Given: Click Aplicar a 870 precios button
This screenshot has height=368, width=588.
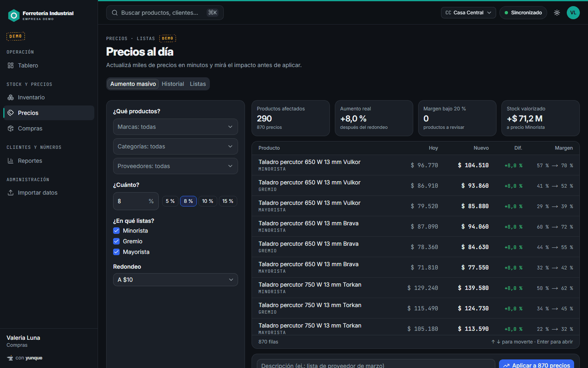Looking at the screenshot, I should (537, 364).
